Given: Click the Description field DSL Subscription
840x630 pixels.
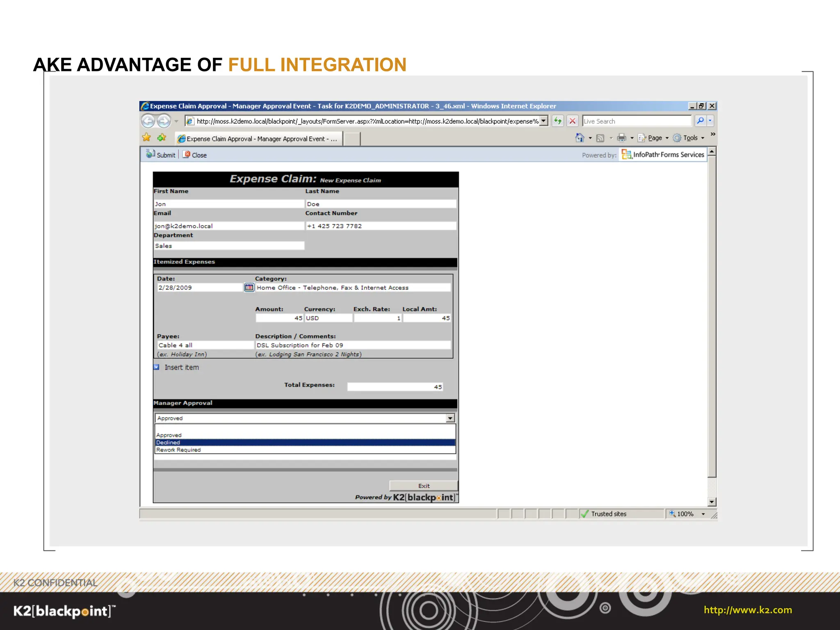Looking at the screenshot, I should pyautogui.click(x=353, y=345).
